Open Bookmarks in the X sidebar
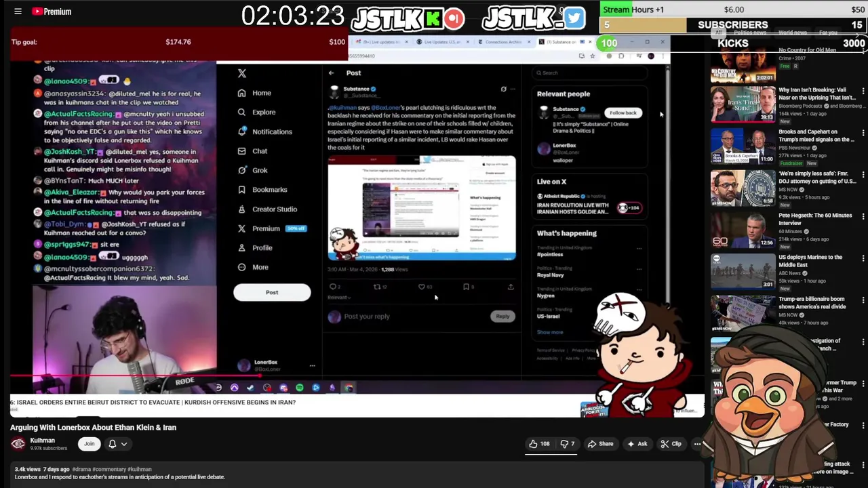The image size is (868, 488). [262, 190]
